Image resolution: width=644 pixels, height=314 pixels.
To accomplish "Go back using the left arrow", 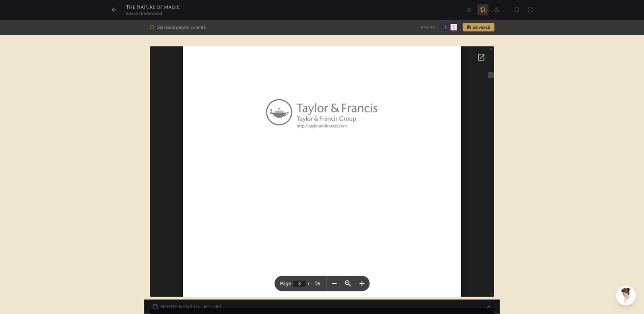I will 114,10.
